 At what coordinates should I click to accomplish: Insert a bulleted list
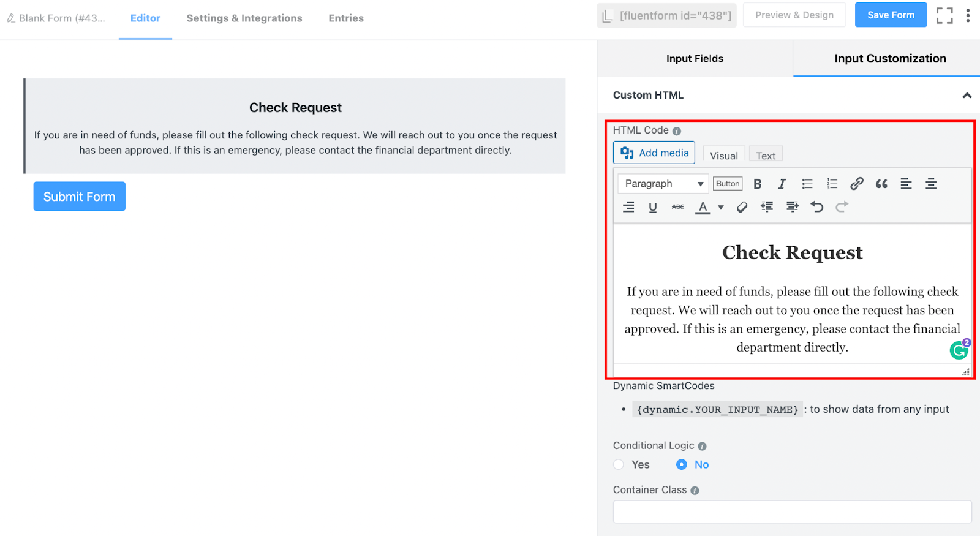click(807, 184)
